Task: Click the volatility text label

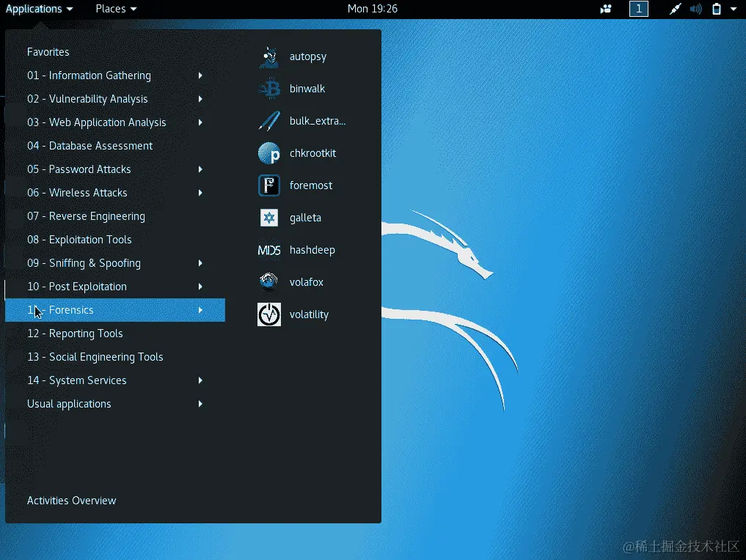Action: point(309,314)
